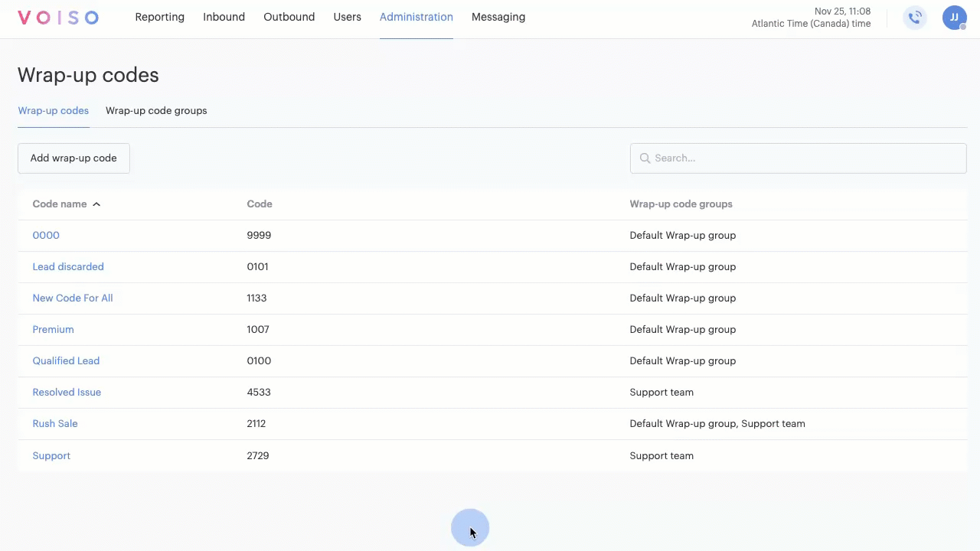Click the search magnifier icon
Viewport: 980px width, 551px height.
pos(645,158)
